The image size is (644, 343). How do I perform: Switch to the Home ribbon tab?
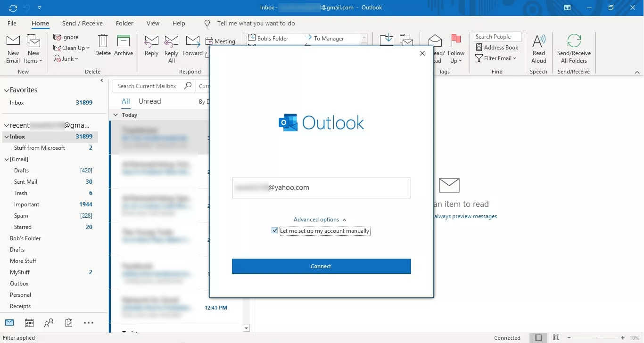(x=41, y=24)
